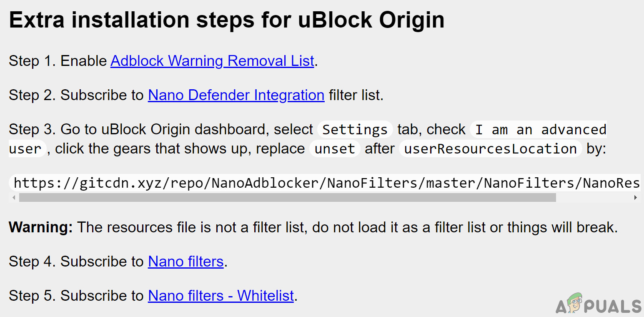Open the Adblock Warning Removal List link
The height and width of the screenshot is (317, 644).
(x=212, y=61)
